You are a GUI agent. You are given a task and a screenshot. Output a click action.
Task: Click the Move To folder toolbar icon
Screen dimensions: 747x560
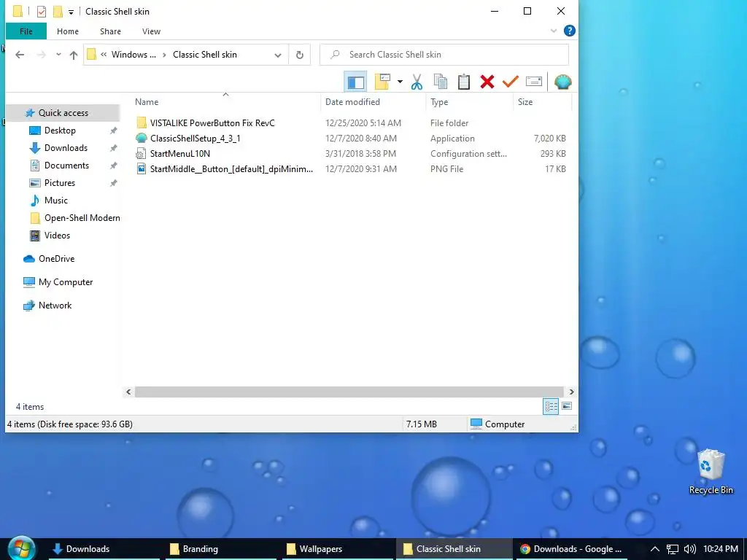(x=382, y=82)
